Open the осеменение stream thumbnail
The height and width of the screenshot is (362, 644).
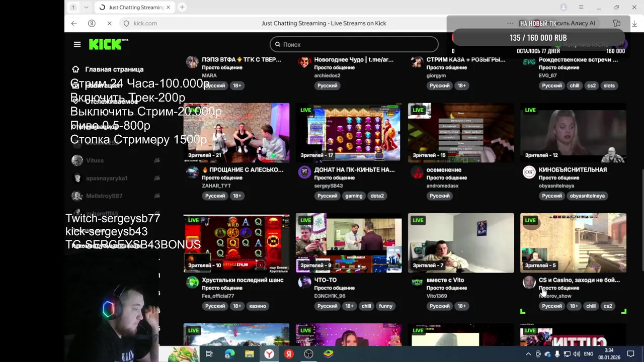(461, 133)
